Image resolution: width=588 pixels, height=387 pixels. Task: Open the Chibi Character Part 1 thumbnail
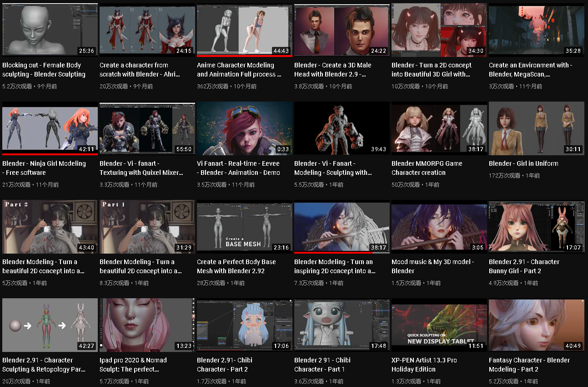pos(342,325)
